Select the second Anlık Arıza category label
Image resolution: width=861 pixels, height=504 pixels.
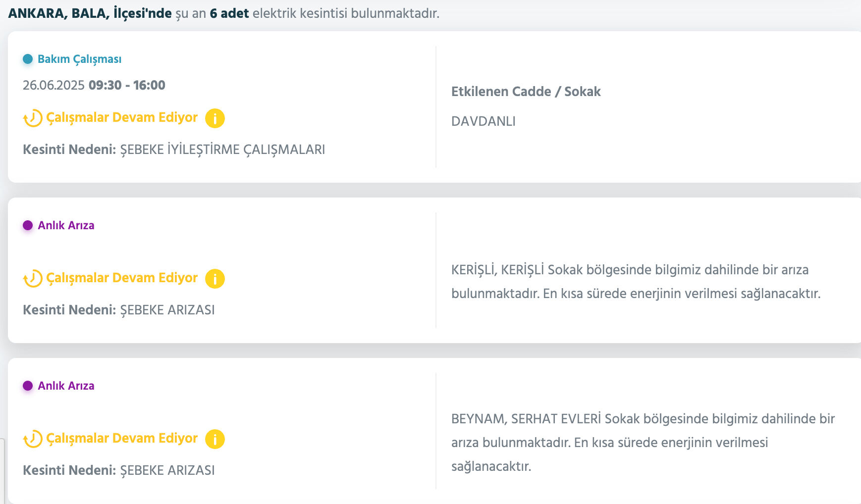67,386
